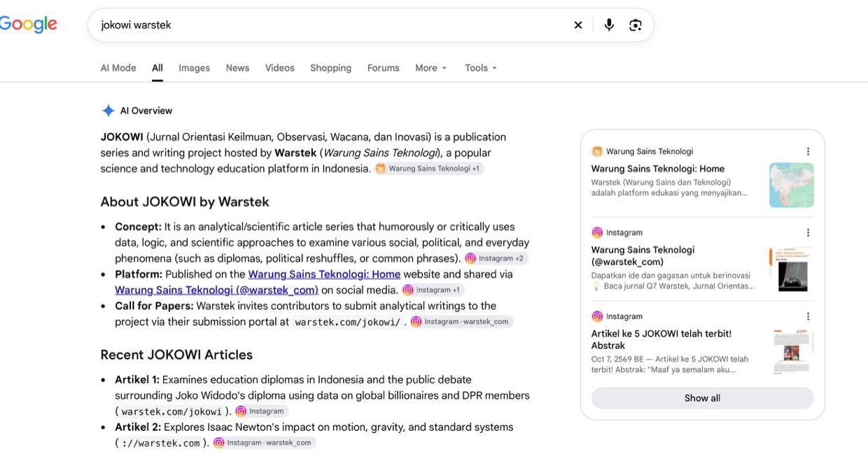The height and width of the screenshot is (454, 868).
Task: Expand the Tools dropdown
Action: pos(481,68)
